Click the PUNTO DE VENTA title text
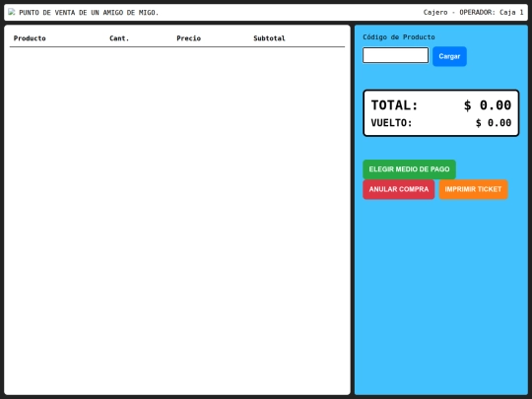The image size is (532, 399). tap(89, 13)
